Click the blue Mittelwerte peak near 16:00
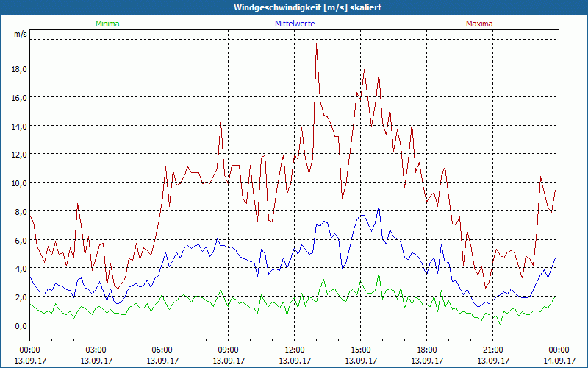Screen dimensions: 588x368 (379, 206)
